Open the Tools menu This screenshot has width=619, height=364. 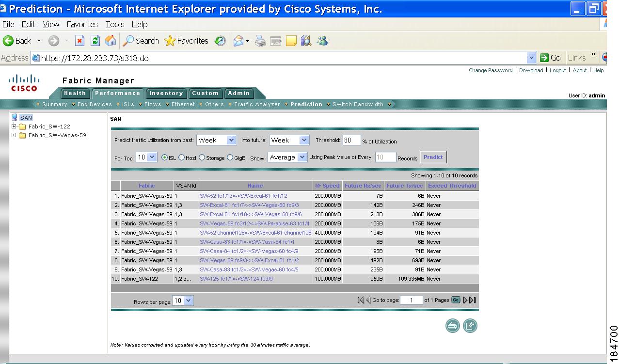click(x=115, y=24)
